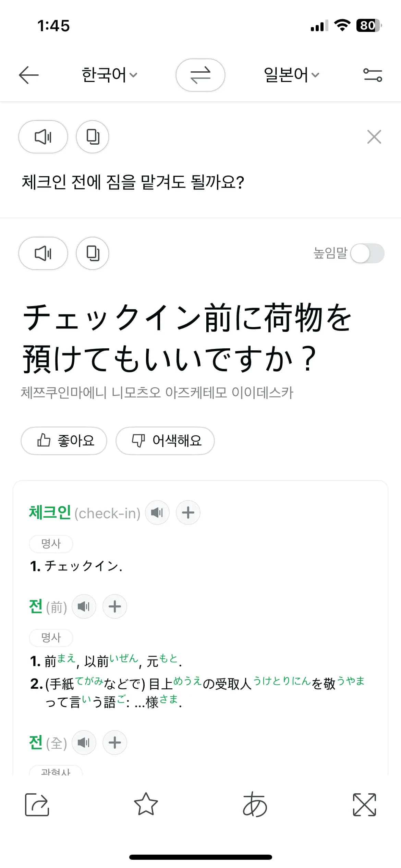Expand options for dictionary entry 전 (前)
The image size is (401, 868).
point(114,606)
